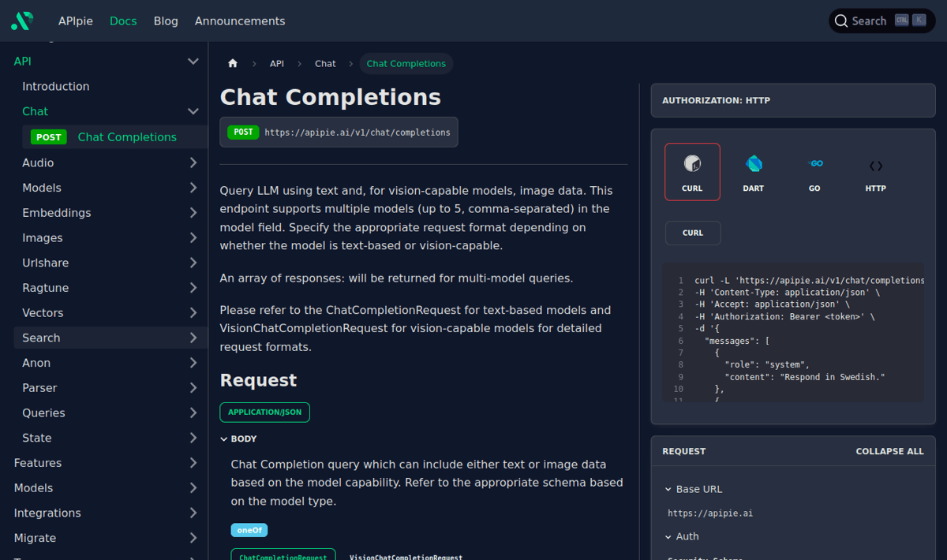947x560 pixels.
Task: Click the APIpie logo icon
Action: click(x=21, y=21)
